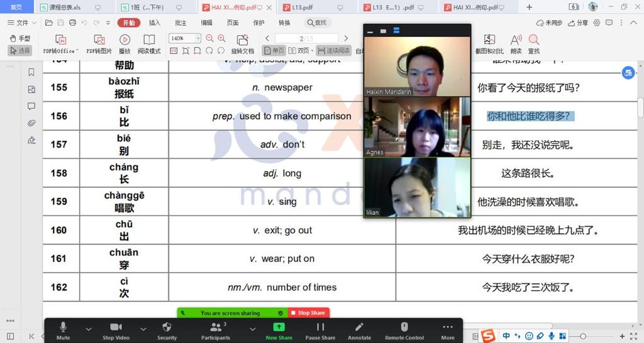Open Remote Control in Zoom
This screenshot has height=343, width=644.
(404, 330)
